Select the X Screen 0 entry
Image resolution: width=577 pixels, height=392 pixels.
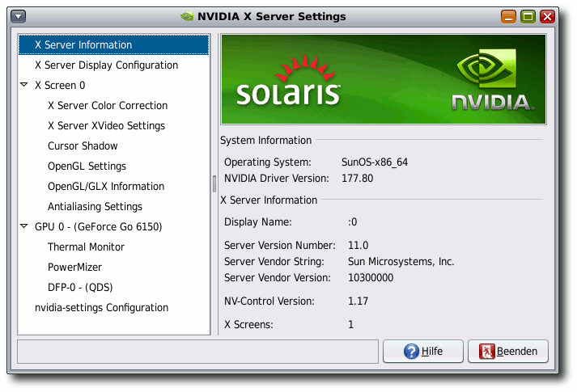[60, 85]
